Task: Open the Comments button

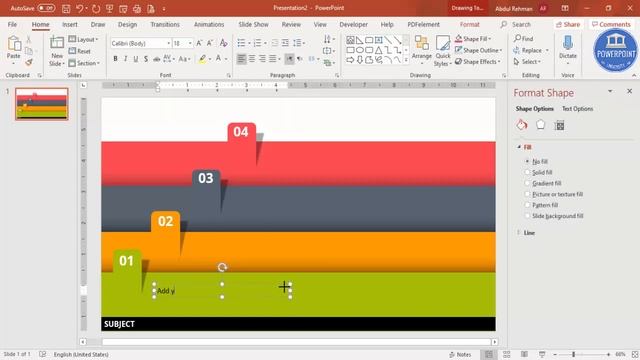Action: [611, 24]
